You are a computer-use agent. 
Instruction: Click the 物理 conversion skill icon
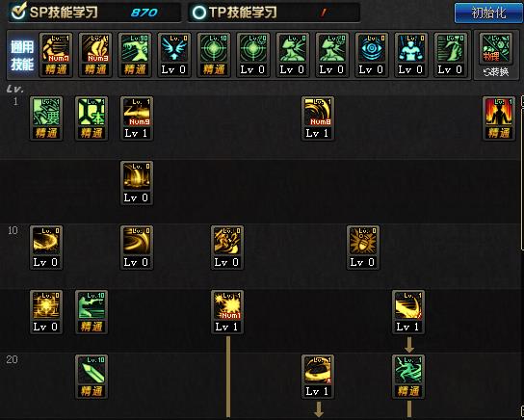pos(496,49)
